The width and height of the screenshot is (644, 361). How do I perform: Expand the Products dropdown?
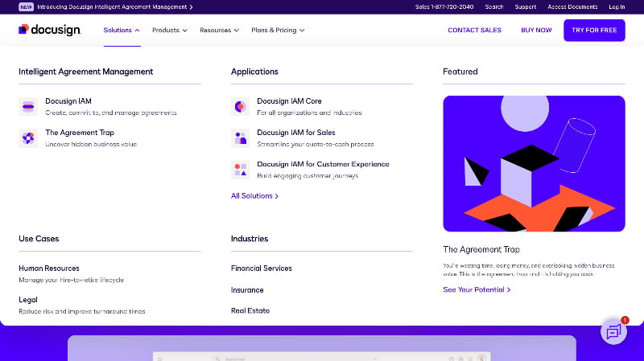coord(170,31)
